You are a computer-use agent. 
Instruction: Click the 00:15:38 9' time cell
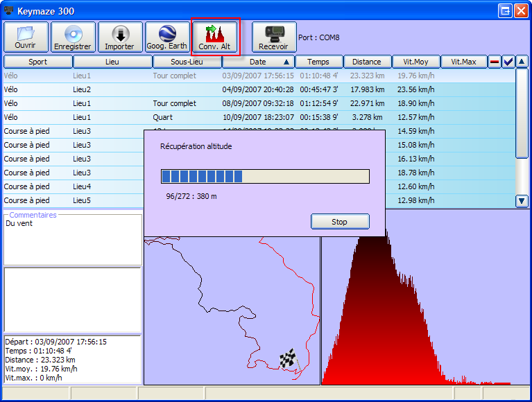pyautogui.click(x=319, y=117)
